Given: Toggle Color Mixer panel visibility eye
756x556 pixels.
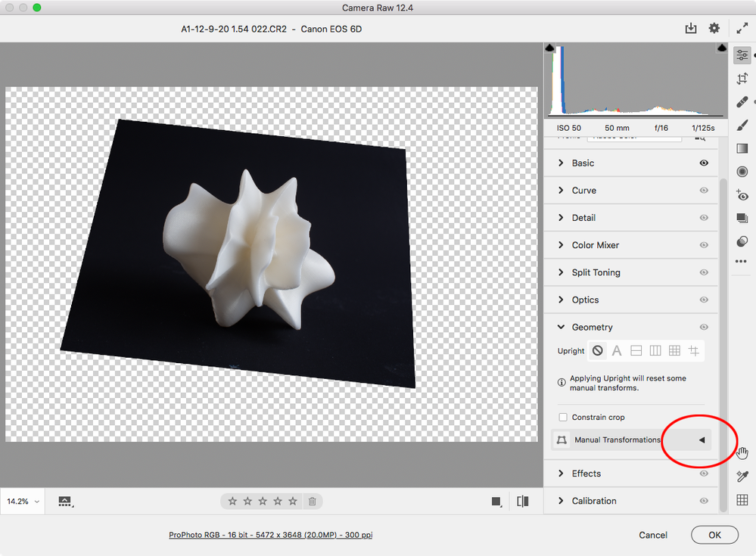Looking at the screenshot, I should (x=704, y=245).
